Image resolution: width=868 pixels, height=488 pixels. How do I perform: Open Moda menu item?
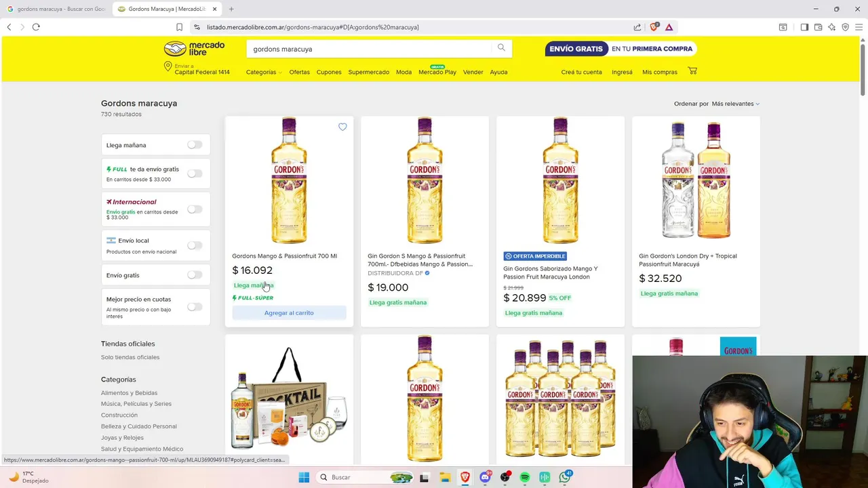[403, 72]
